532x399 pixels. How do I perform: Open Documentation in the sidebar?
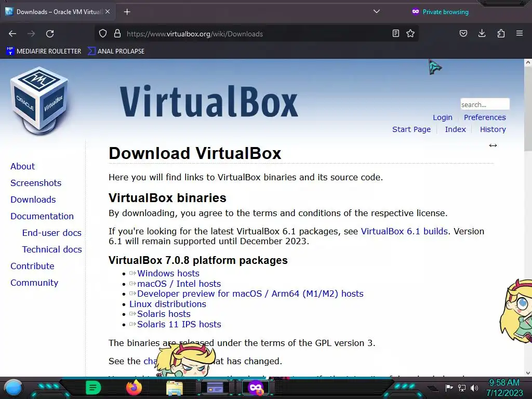tap(42, 216)
